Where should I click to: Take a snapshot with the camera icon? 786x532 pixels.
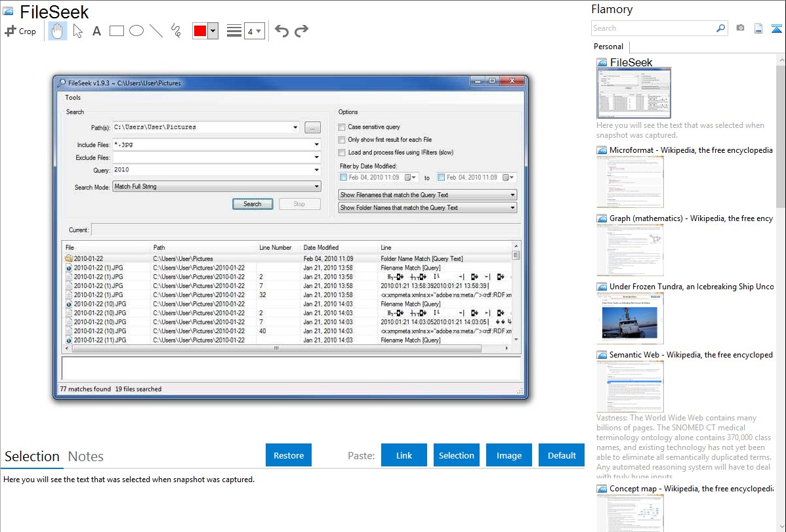point(740,28)
